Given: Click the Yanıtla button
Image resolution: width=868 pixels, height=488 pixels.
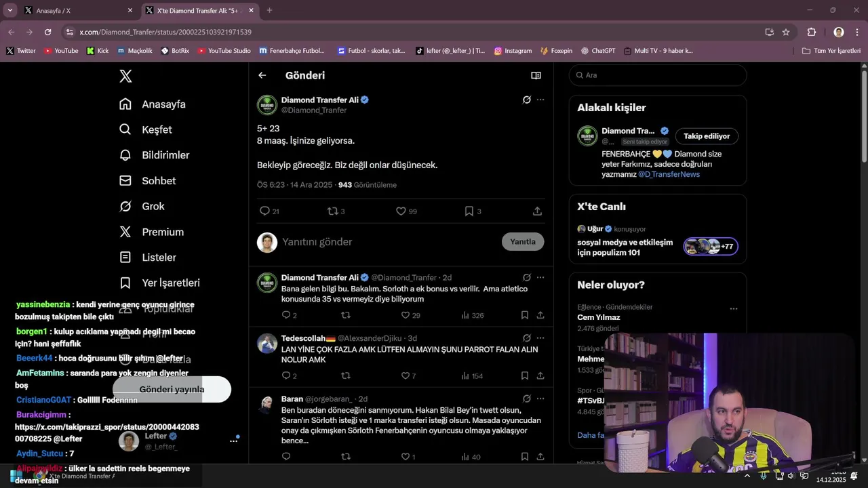Looking at the screenshot, I should coord(523,242).
